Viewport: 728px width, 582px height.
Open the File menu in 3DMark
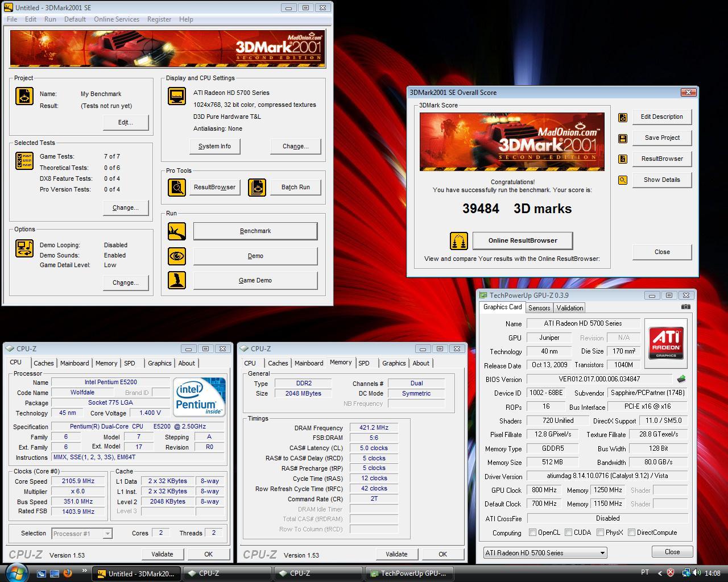click(11, 19)
